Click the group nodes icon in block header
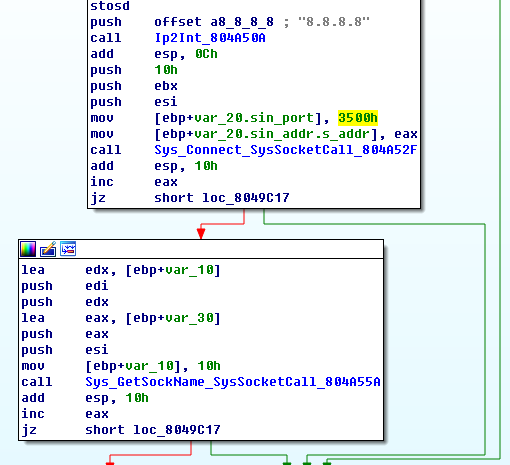 coord(68,249)
